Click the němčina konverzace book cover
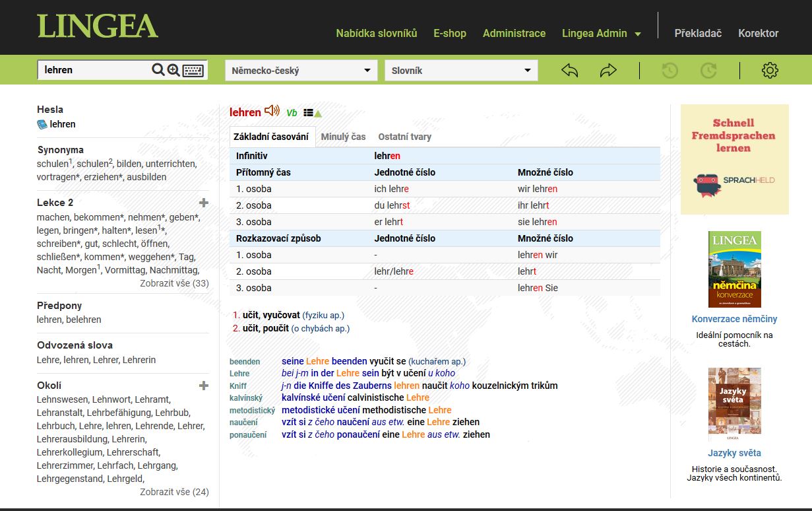Viewport: 812px width, 511px height. point(734,269)
